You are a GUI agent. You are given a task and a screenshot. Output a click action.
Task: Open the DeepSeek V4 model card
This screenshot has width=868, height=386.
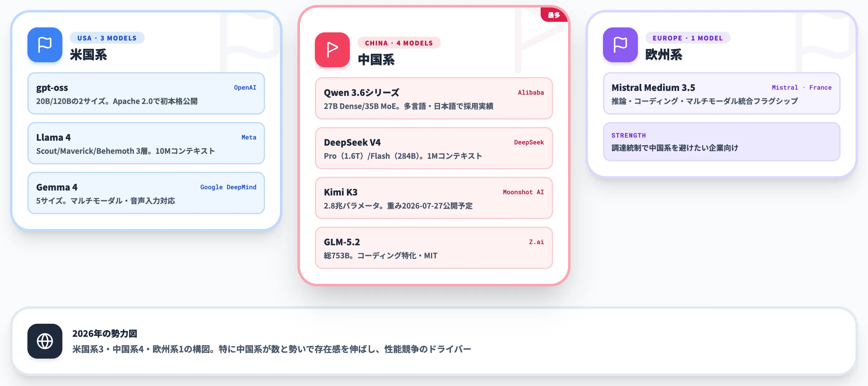(x=434, y=148)
